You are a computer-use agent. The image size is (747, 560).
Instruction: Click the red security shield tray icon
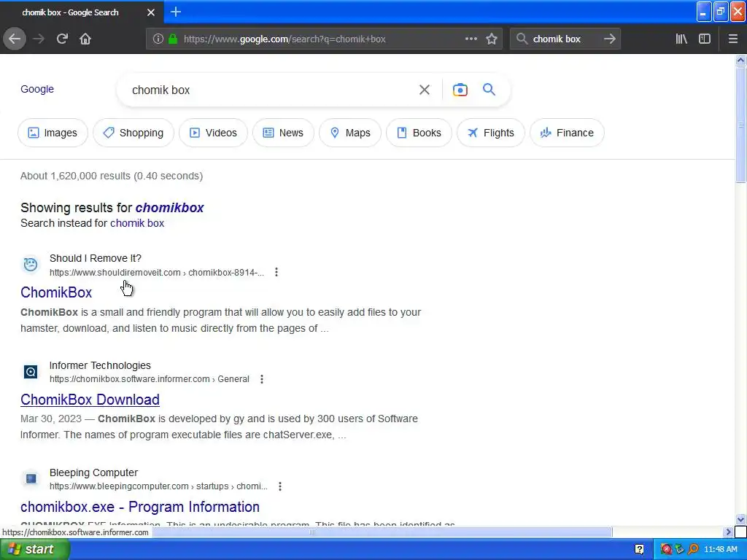point(666,549)
